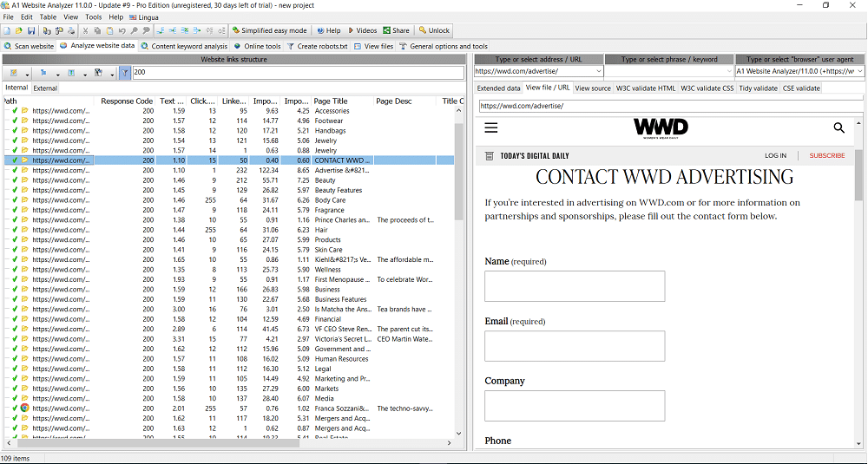868x464 pixels.
Task: Switch to the Scan website tab
Action: (29, 47)
